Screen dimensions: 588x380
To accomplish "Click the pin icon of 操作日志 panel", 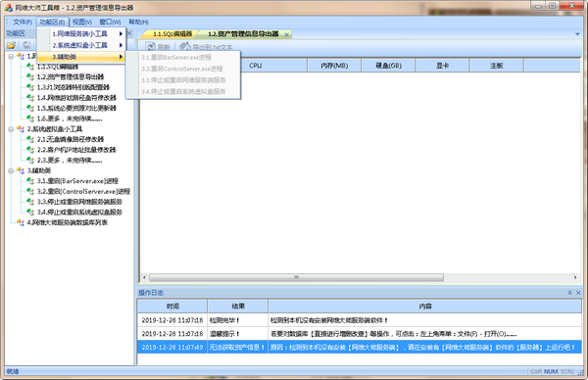I will pyautogui.click(x=569, y=293).
